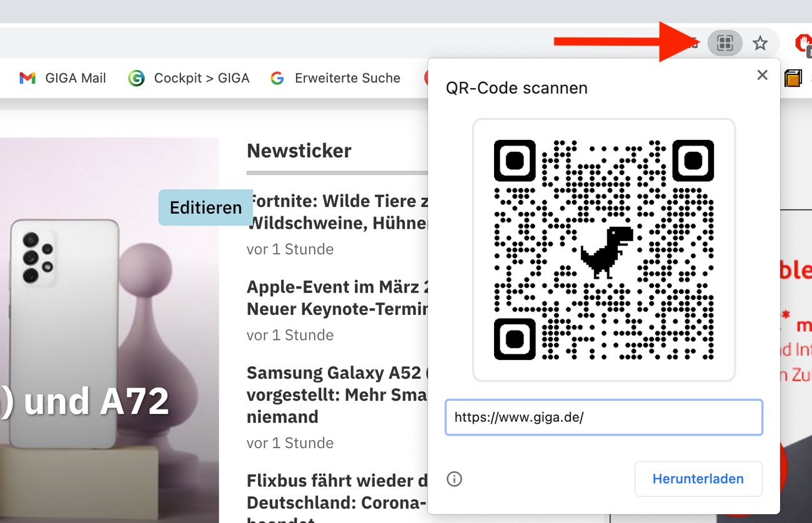Click the Google icon beside Erweiterte Suche
Viewport: 812px width, 523px height.
(x=276, y=77)
